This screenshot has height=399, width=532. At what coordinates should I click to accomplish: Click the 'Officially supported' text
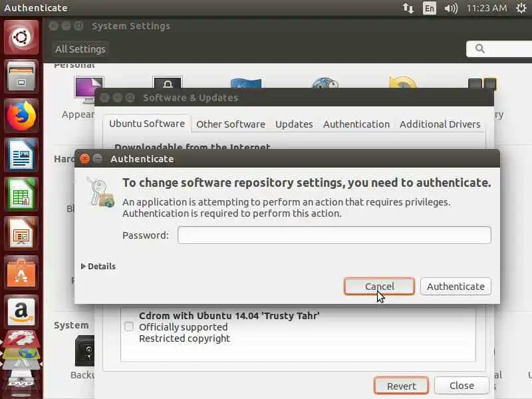[184, 327]
